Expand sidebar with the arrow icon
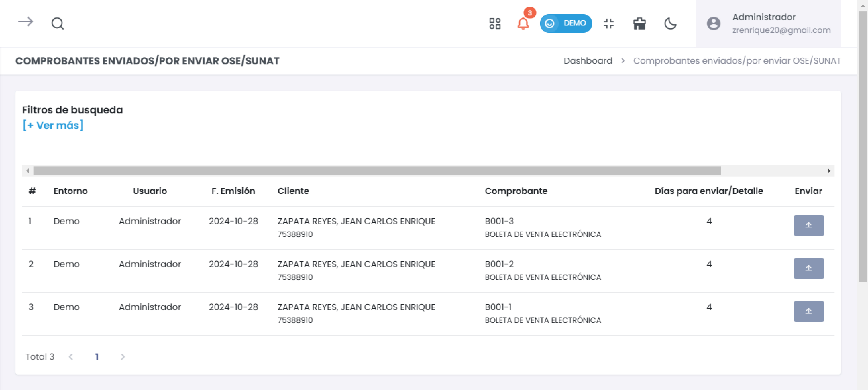Viewport: 868px width, 390px height. tap(25, 22)
